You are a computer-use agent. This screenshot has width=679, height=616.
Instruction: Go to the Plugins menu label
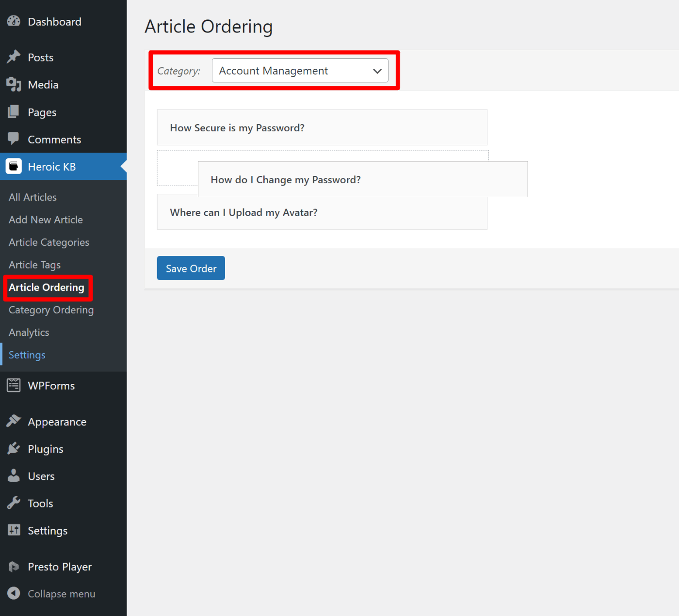pos(46,449)
